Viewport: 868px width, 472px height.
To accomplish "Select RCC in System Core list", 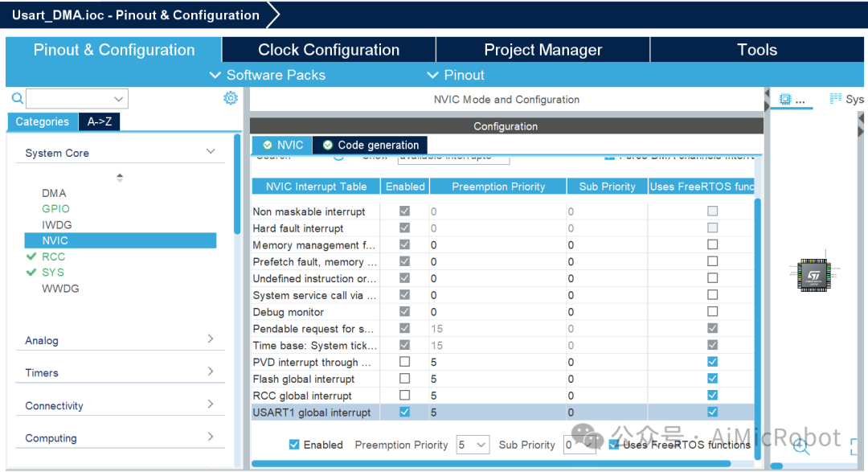I will [53, 257].
